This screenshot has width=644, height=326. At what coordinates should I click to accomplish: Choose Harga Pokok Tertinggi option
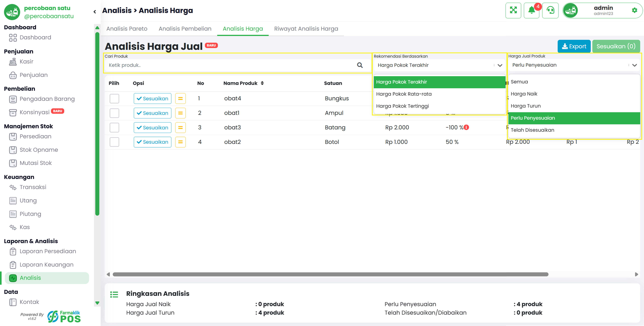(439, 106)
